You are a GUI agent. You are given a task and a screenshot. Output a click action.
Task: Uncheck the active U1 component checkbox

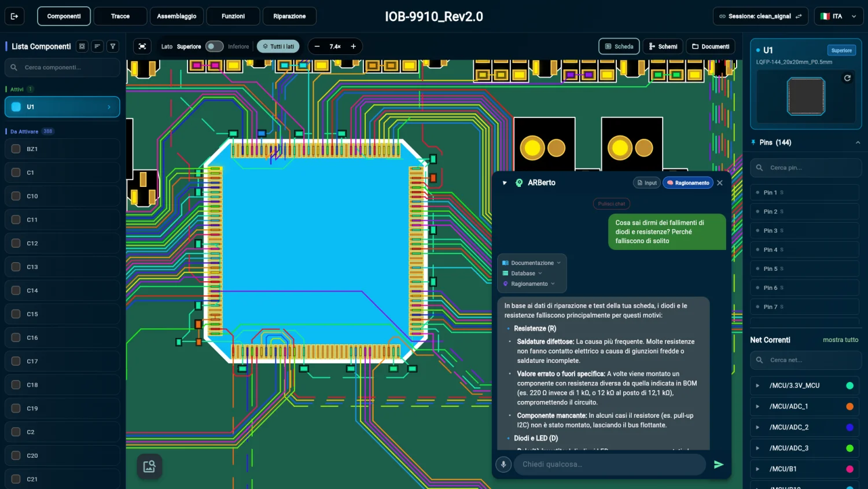(16, 107)
